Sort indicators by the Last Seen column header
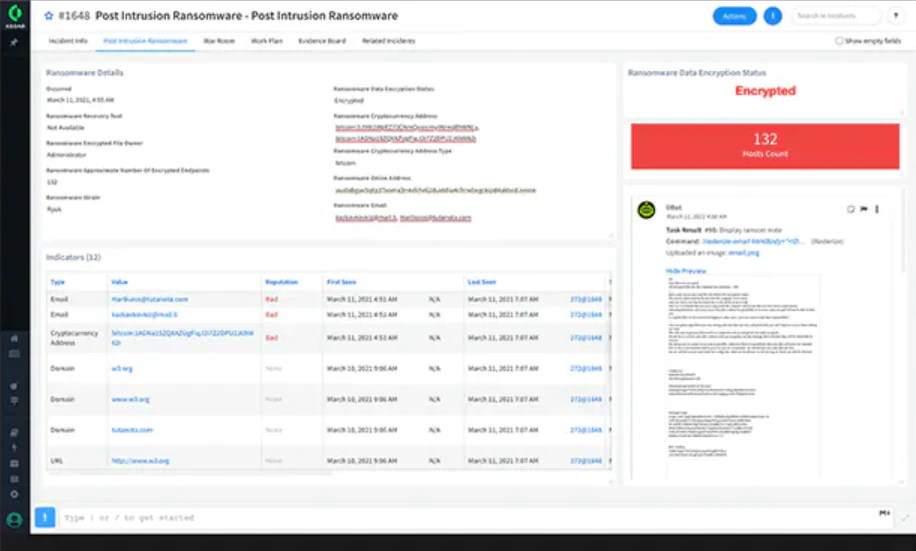 (x=482, y=282)
